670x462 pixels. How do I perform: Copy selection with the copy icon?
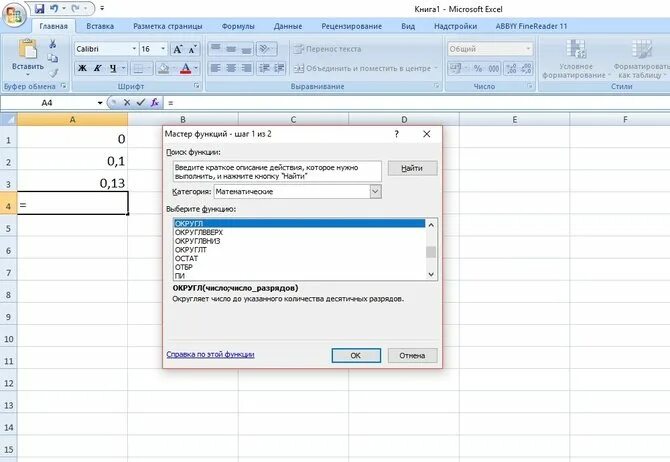click(x=53, y=58)
